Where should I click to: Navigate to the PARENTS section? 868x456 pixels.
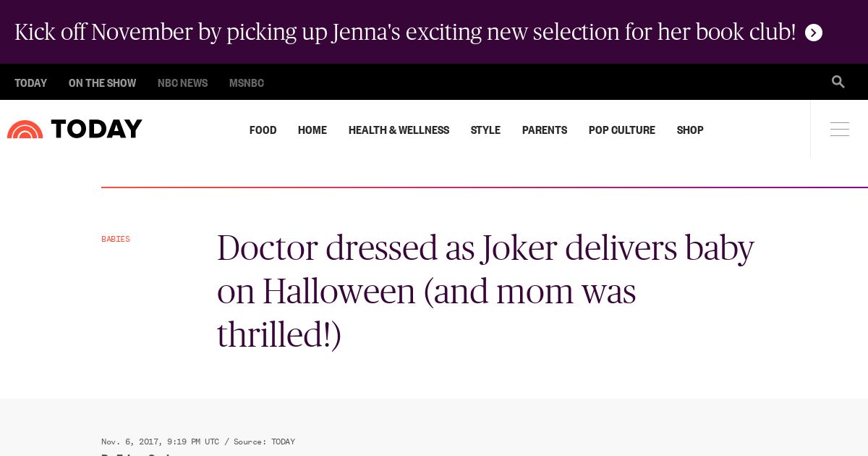pyautogui.click(x=545, y=130)
